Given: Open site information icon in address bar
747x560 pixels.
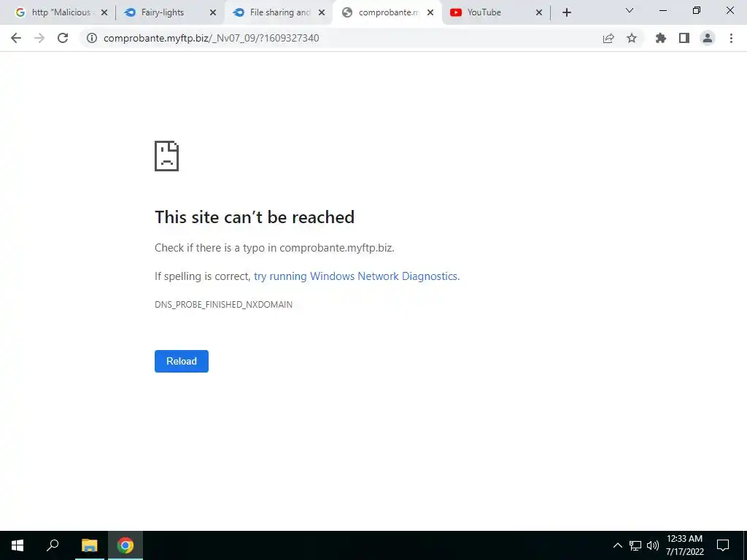Looking at the screenshot, I should (92, 38).
